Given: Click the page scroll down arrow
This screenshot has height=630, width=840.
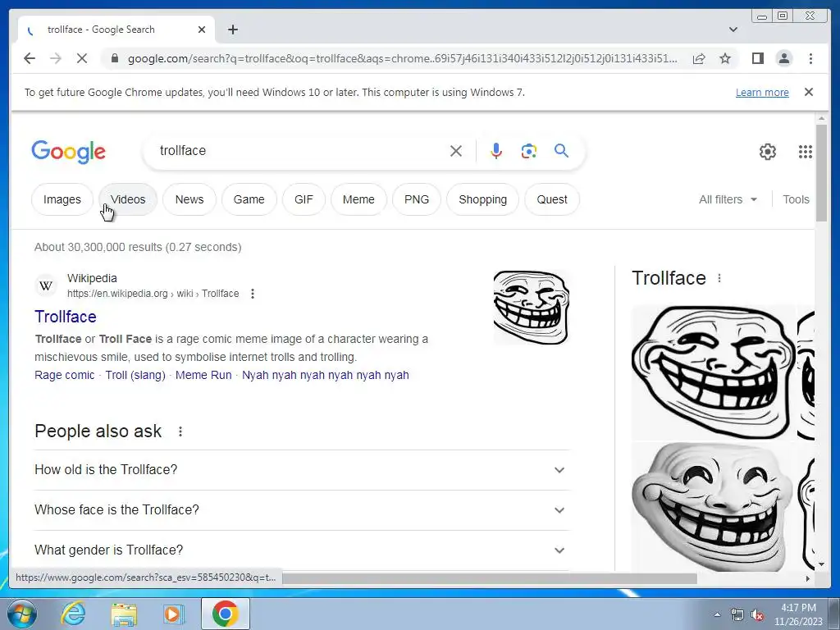Looking at the screenshot, I should pyautogui.click(x=821, y=564).
